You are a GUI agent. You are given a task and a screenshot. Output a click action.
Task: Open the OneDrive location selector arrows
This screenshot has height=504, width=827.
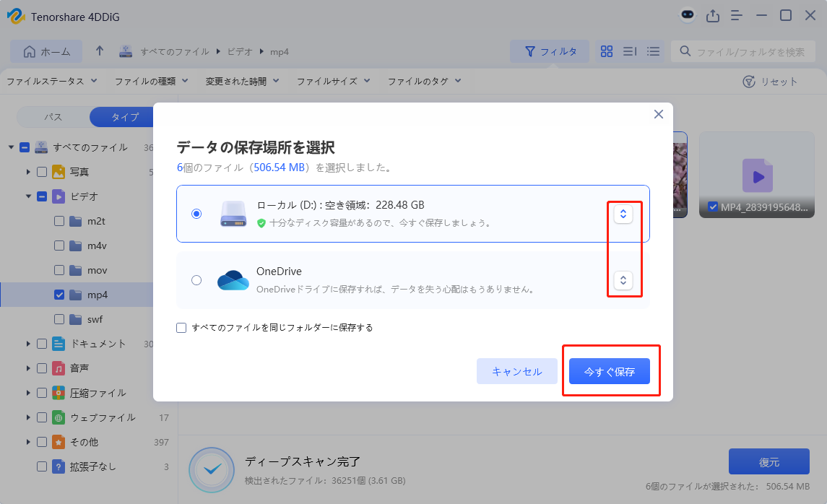click(623, 280)
